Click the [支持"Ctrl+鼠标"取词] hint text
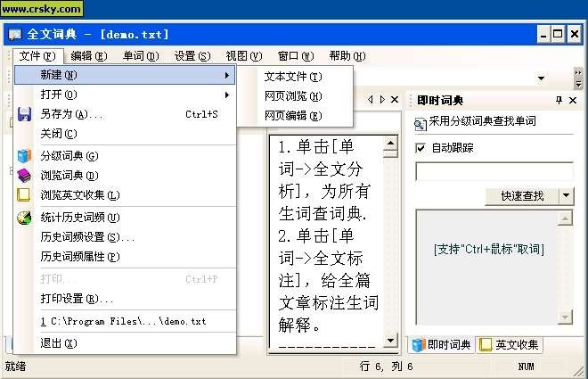The width and height of the screenshot is (588, 379). pyautogui.click(x=489, y=249)
